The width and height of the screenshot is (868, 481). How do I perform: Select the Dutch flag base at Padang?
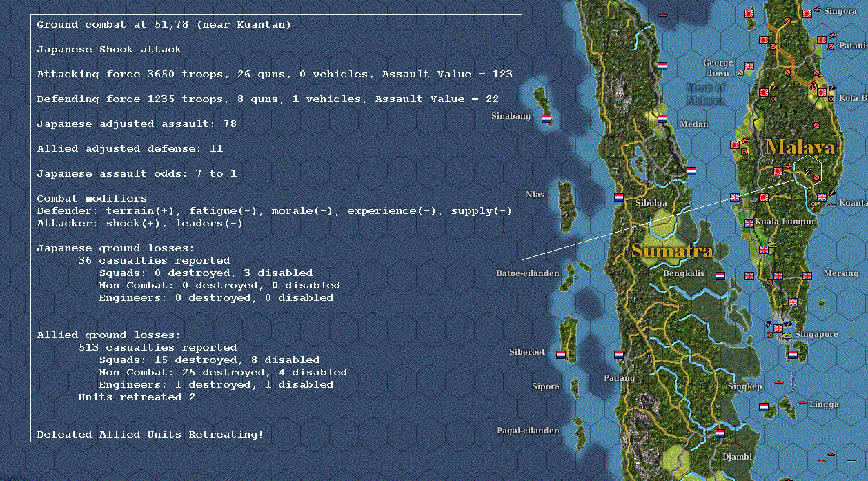(618, 355)
